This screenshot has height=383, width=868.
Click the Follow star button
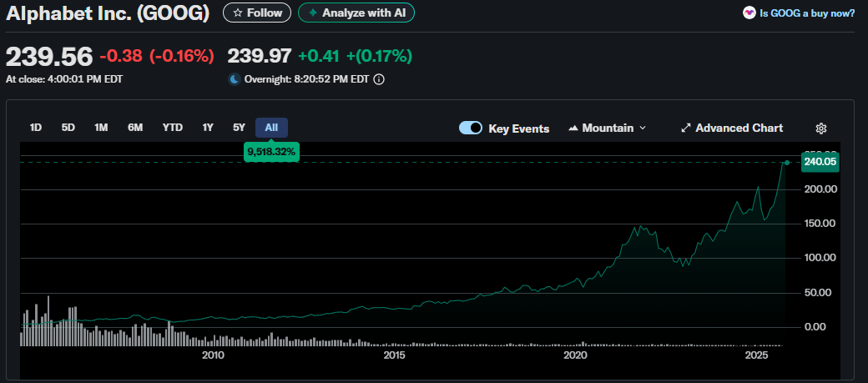click(257, 13)
